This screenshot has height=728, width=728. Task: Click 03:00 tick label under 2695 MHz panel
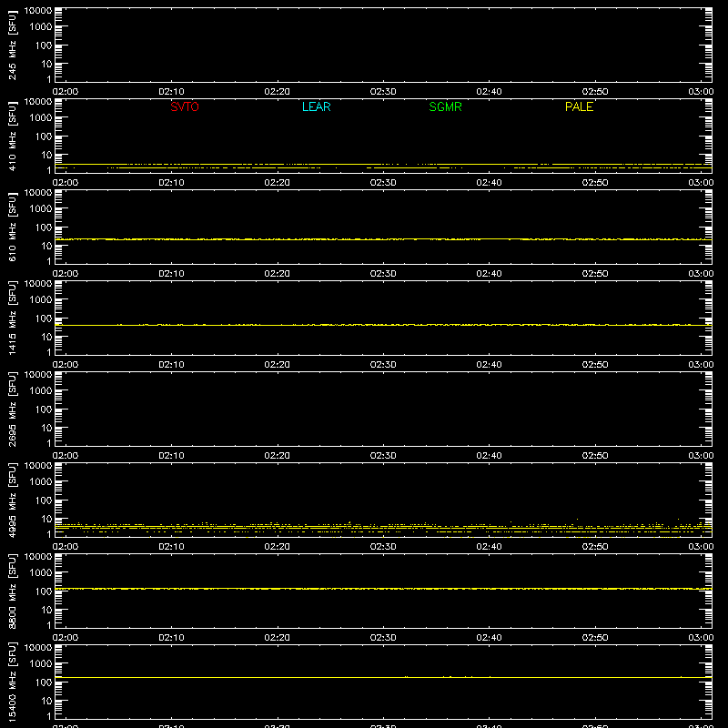click(x=701, y=456)
